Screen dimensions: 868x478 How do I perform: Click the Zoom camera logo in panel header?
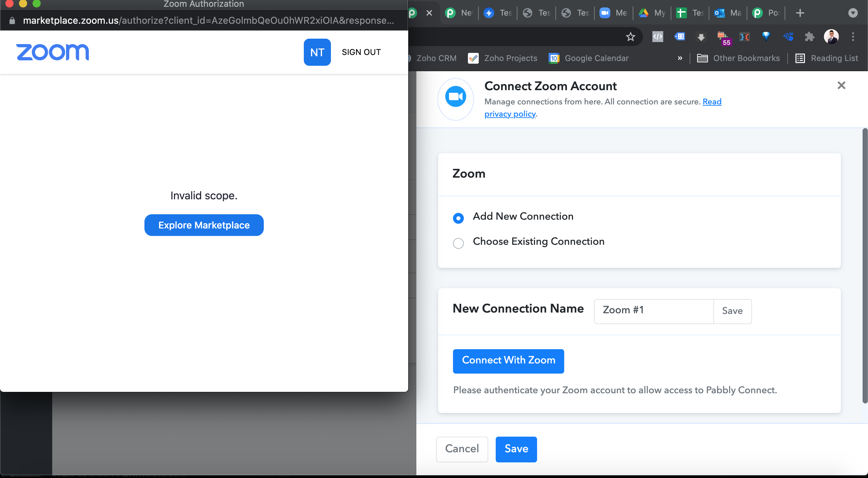[x=456, y=97]
